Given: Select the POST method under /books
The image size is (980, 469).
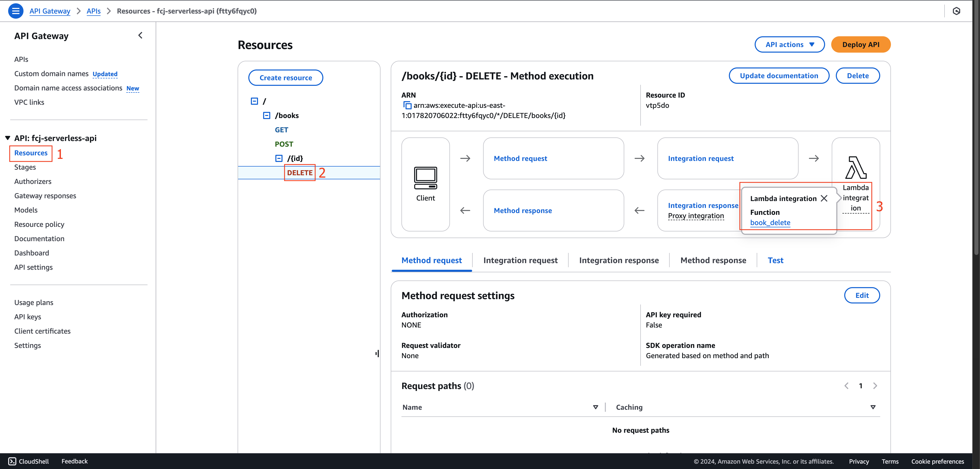Looking at the screenshot, I should 284,144.
